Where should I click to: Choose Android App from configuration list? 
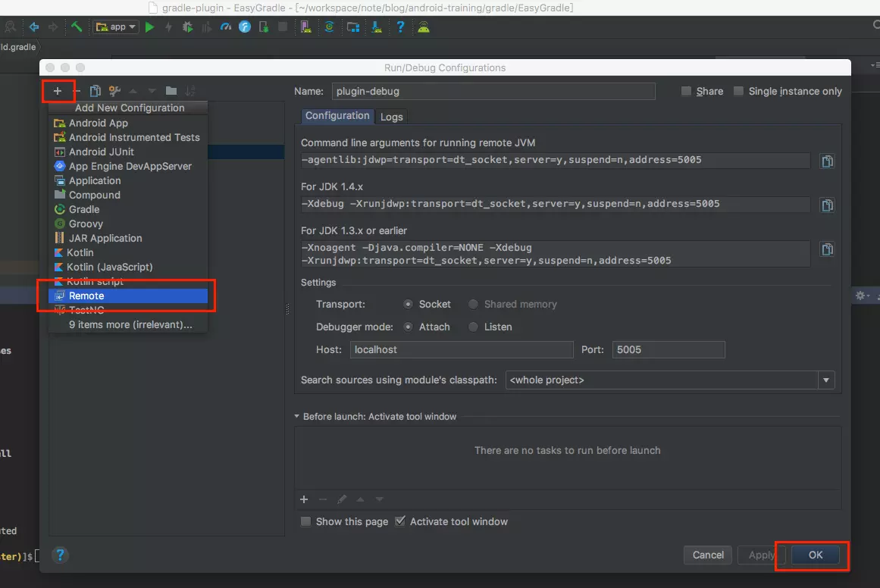click(x=128, y=123)
